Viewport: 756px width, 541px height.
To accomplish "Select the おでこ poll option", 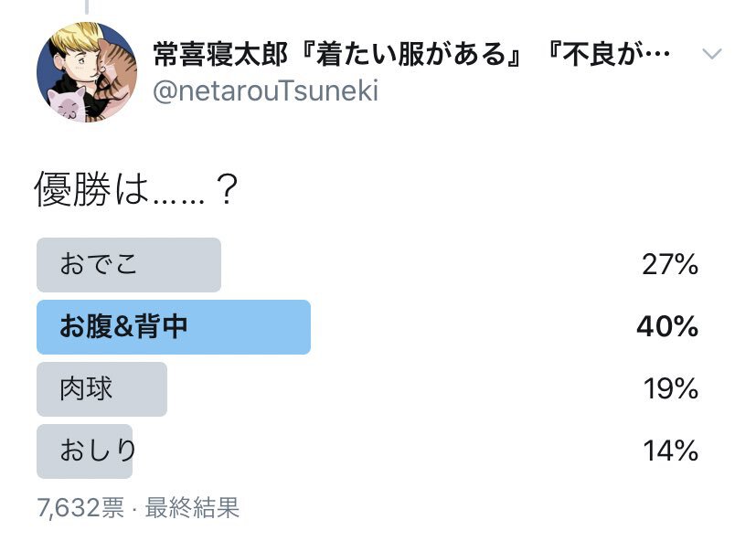I will (x=128, y=265).
